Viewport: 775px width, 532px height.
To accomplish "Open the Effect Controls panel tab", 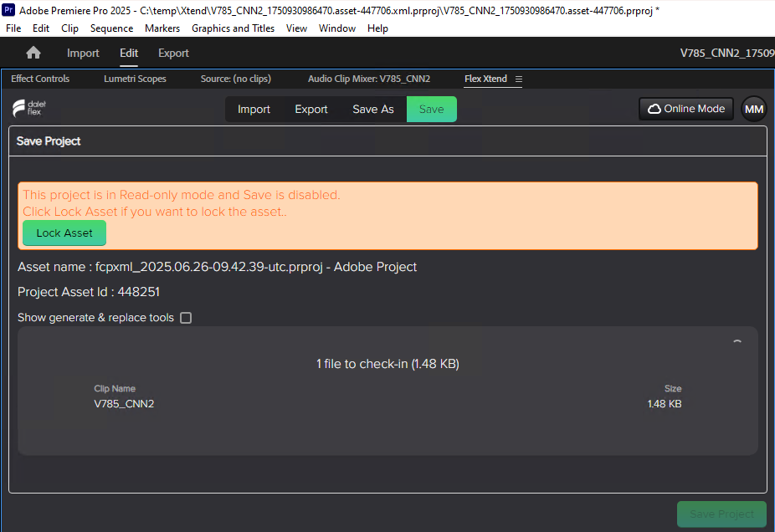I will (x=40, y=79).
